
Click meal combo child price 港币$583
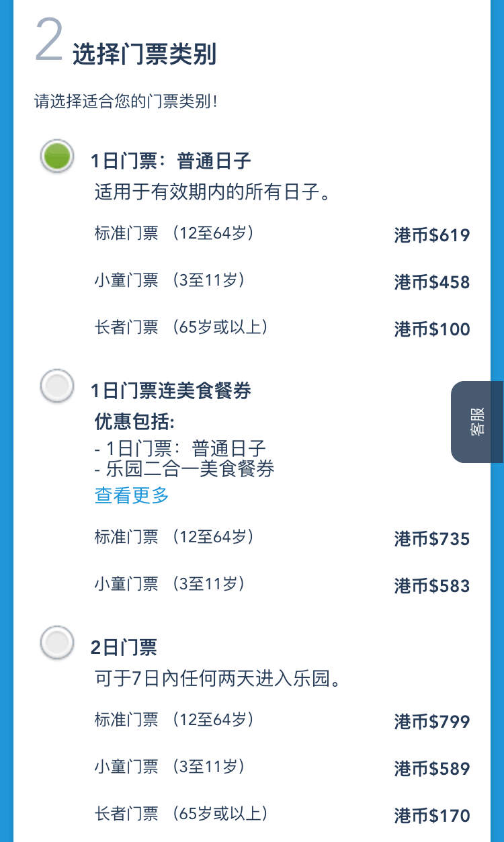(431, 586)
